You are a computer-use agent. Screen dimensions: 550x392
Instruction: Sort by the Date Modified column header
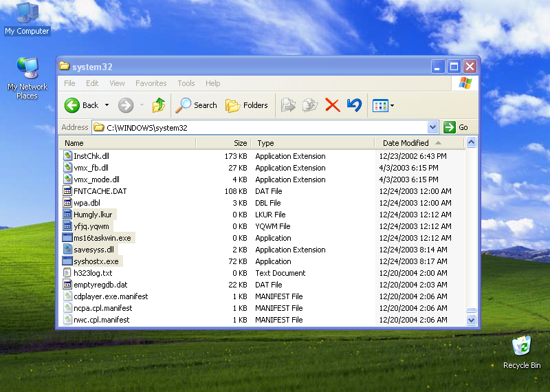(419, 143)
